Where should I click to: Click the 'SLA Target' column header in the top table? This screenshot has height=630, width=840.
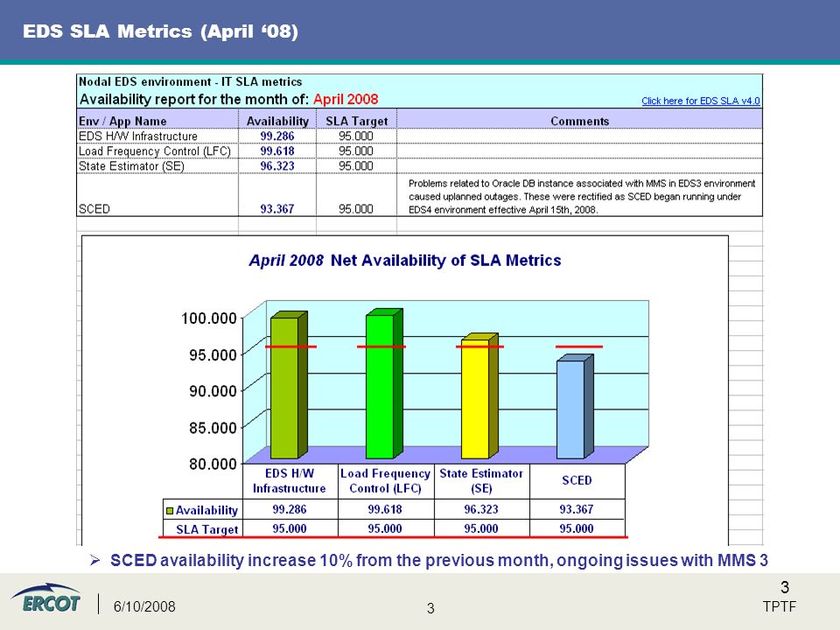pos(356,121)
